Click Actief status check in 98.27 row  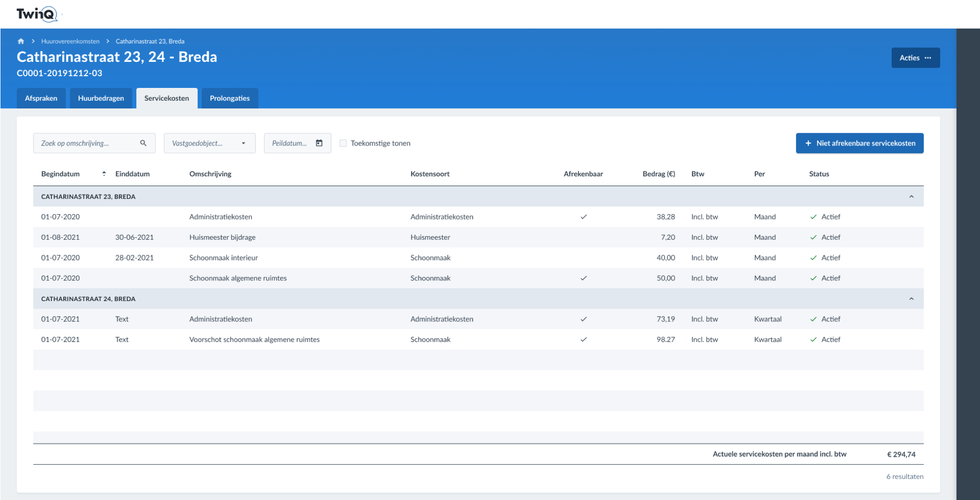click(813, 339)
